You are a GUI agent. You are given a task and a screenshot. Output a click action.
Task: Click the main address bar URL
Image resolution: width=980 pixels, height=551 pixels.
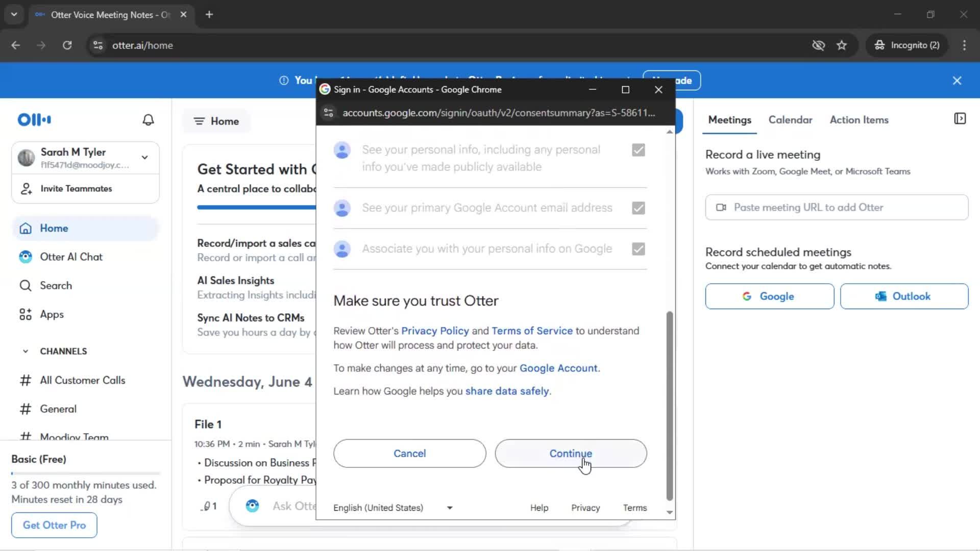(142, 45)
